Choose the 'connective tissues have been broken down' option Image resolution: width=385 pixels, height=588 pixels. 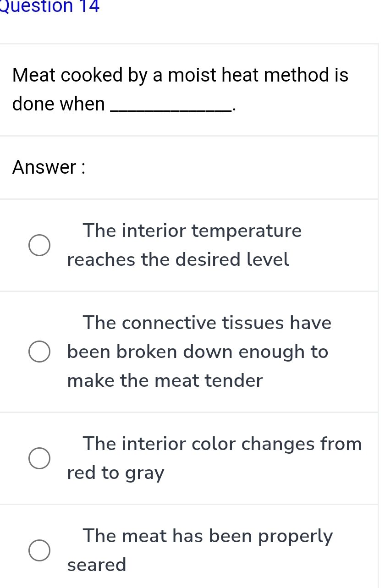click(39, 351)
